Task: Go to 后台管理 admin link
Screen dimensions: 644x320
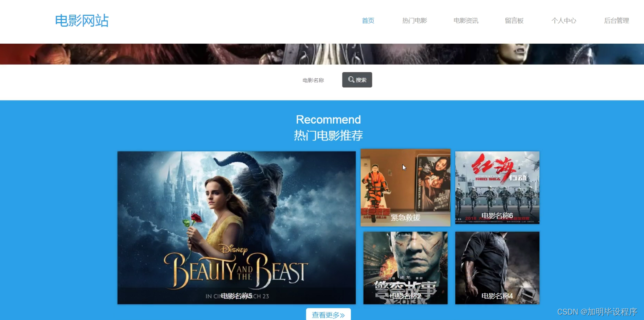Action: tap(617, 20)
